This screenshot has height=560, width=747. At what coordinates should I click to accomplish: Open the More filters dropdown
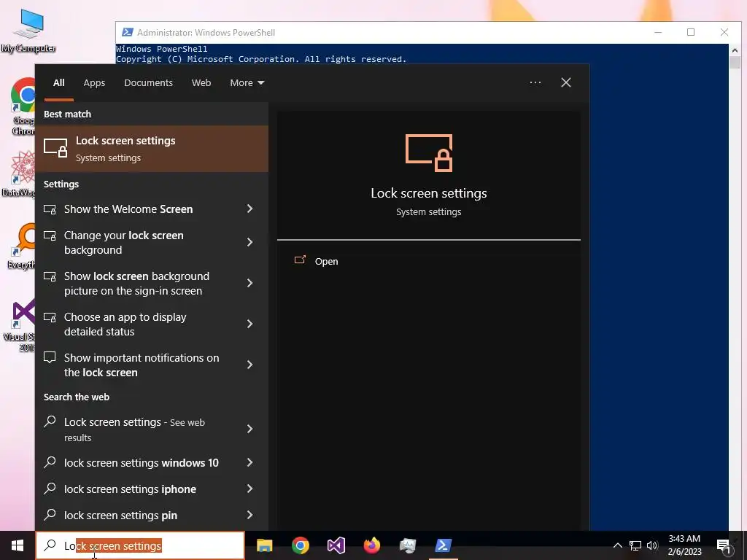pos(247,83)
